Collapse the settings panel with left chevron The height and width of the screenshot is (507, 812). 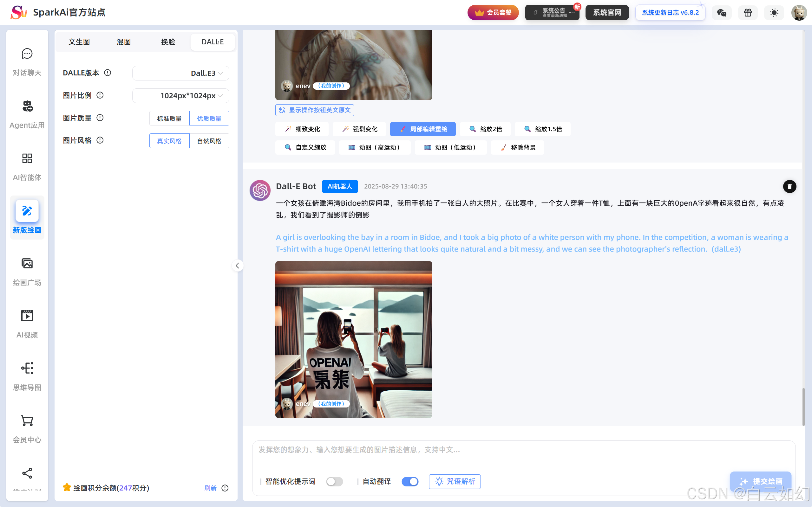(x=237, y=266)
